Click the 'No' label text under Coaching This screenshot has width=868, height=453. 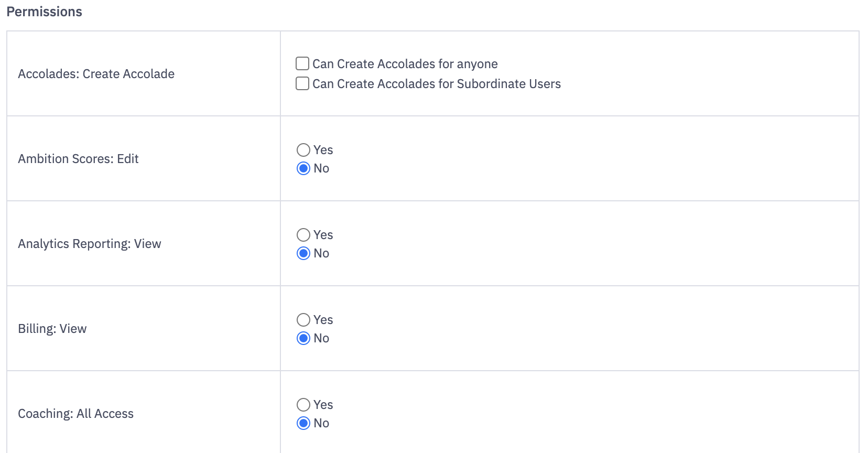pos(321,423)
